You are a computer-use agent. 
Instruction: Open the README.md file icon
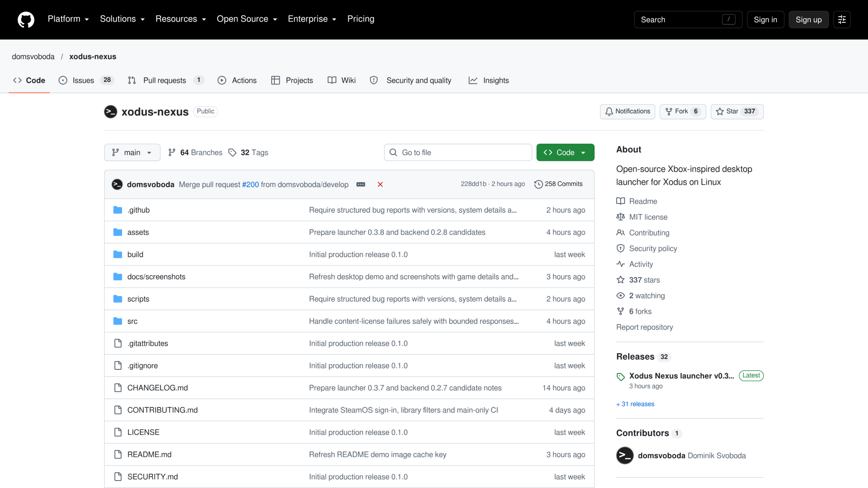click(x=118, y=454)
